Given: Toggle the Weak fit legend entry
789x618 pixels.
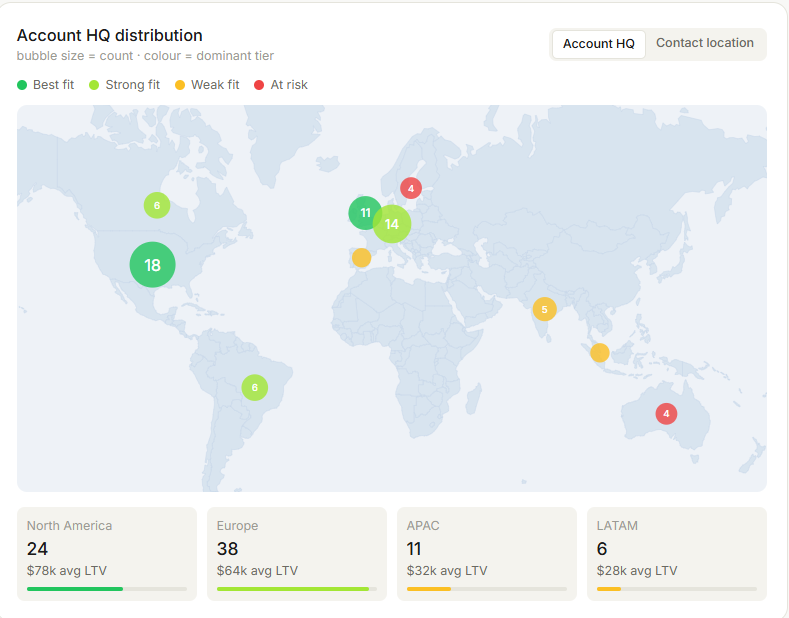Looking at the screenshot, I should [x=207, y=85].
